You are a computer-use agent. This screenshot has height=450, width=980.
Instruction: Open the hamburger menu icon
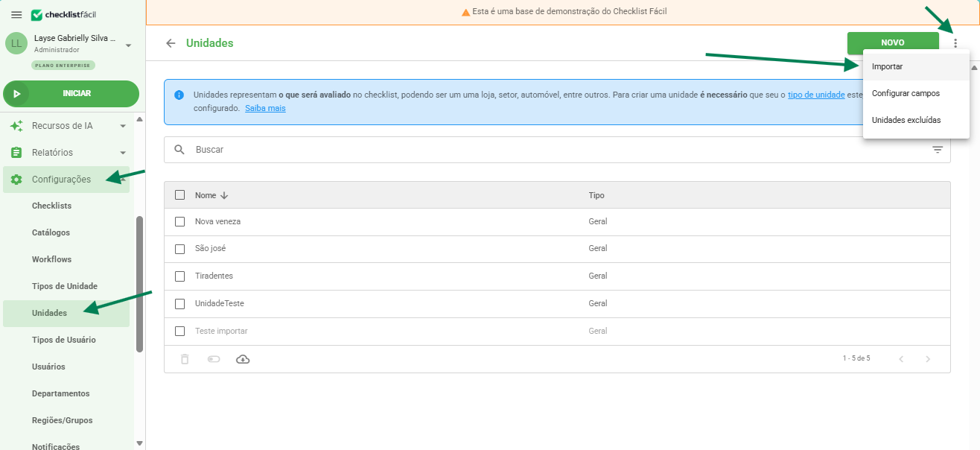click(16, 15)
